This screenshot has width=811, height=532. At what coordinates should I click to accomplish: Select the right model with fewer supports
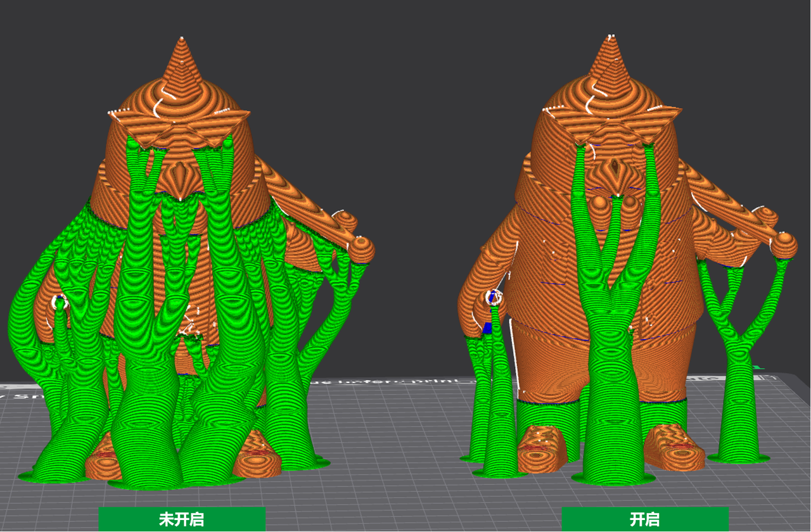click(627, 260)
